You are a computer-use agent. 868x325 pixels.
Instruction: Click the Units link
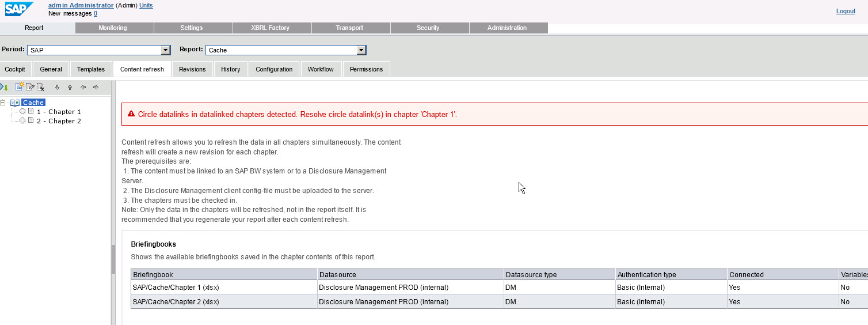click(146, 5)
